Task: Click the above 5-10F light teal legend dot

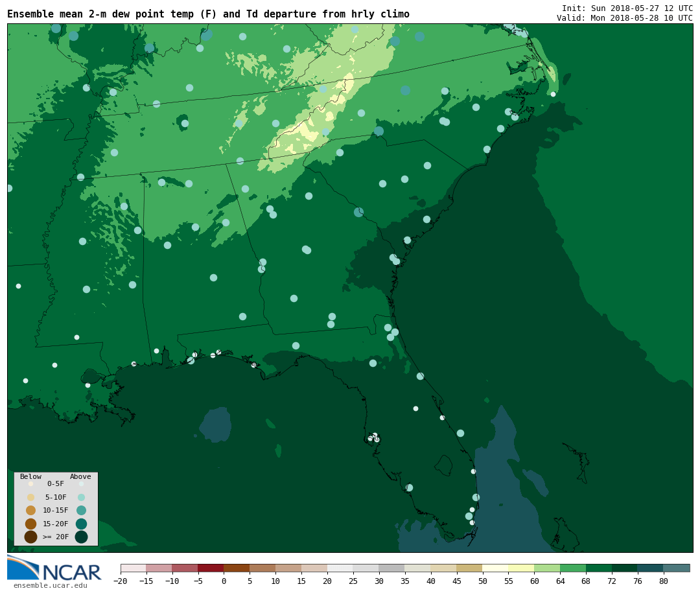Action: tap(81, 498)
